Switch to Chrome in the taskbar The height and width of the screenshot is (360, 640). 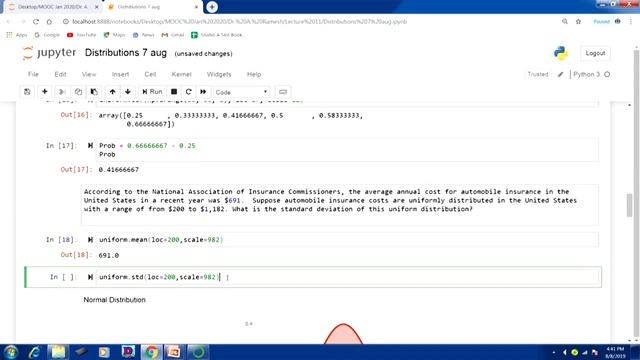151,352
